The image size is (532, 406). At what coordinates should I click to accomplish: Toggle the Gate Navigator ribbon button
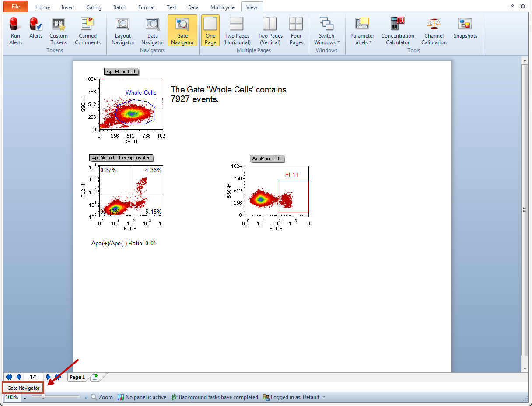pyautogui.click(x=182, y=30)
